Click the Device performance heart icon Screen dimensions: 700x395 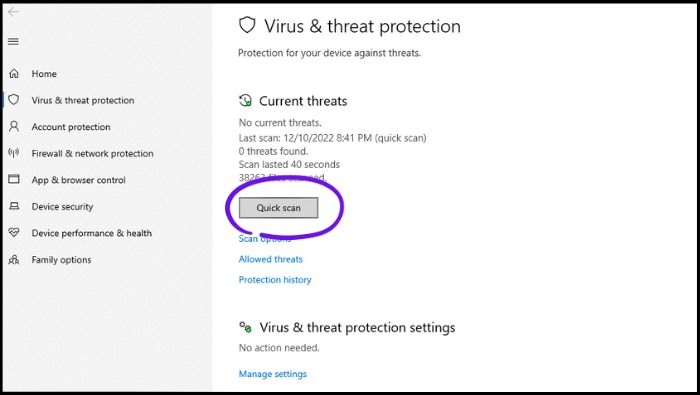14,233
